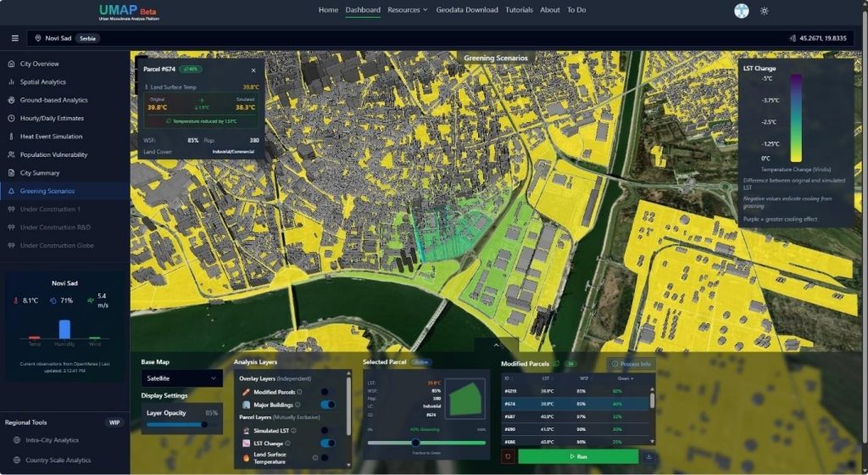
Task: Open the hamburger sidebar menu
Action: click(x=15, y=38)
